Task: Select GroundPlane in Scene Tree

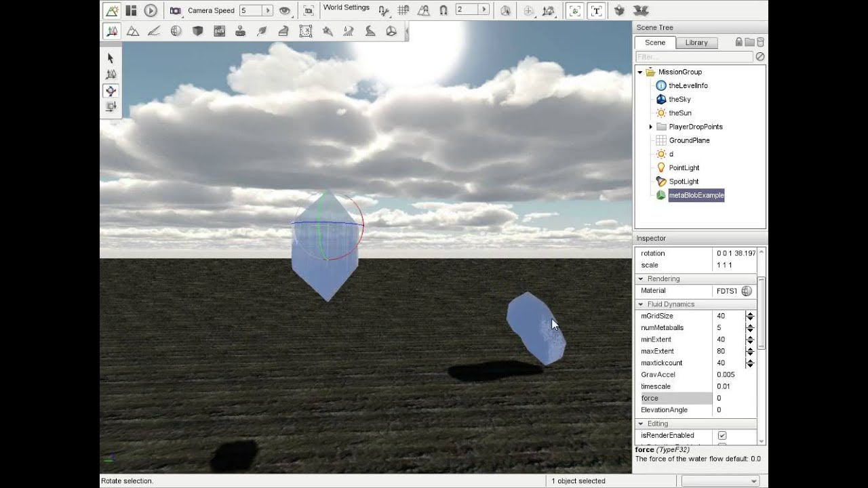Action: (689, 140)
